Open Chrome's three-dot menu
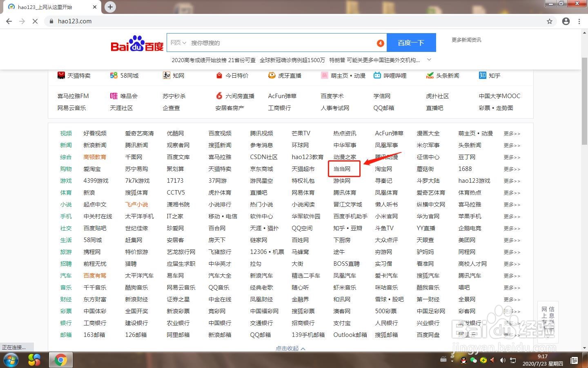This screenshot has height=368, width=588. pyautogui.click(x=579, y=21)
